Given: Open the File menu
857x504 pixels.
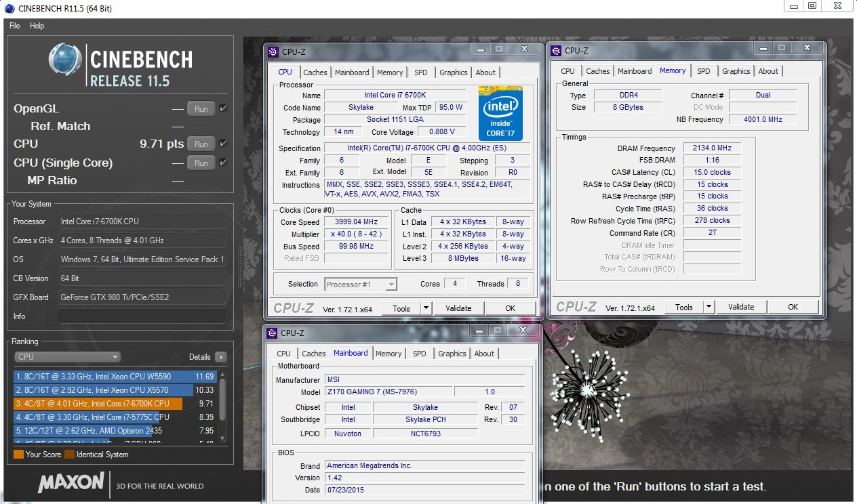Looking at the screenshot, I should pos(14,26).
